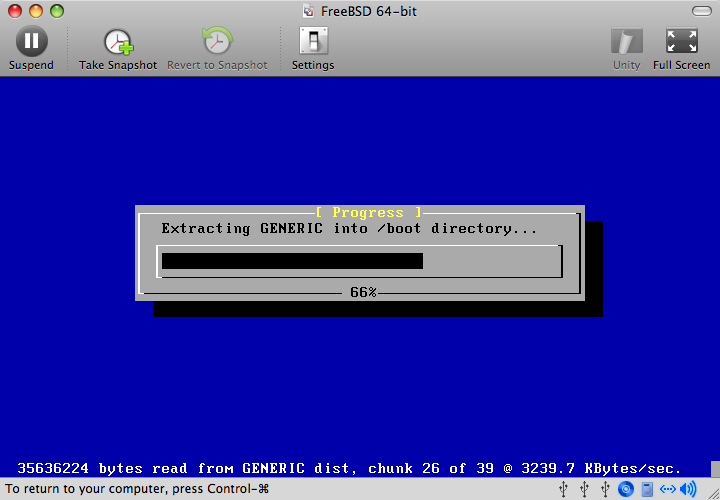Toggle the sound device speaker icon

(688, 489)
